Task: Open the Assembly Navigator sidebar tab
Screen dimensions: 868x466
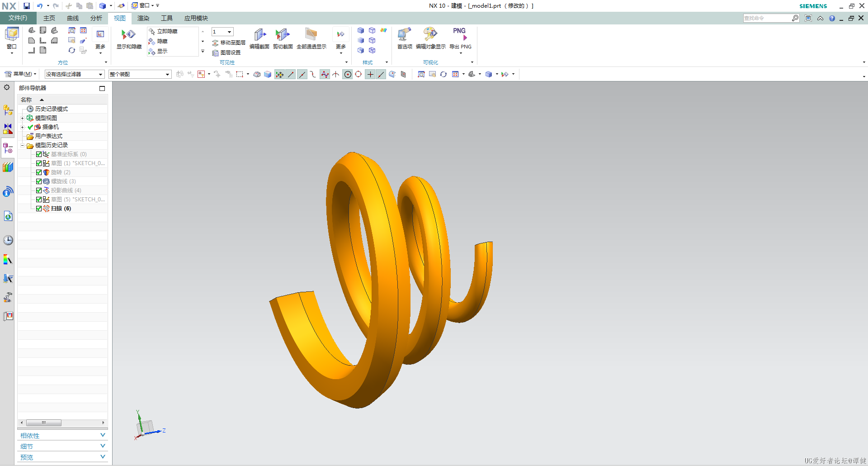Action: click(8, 110)
